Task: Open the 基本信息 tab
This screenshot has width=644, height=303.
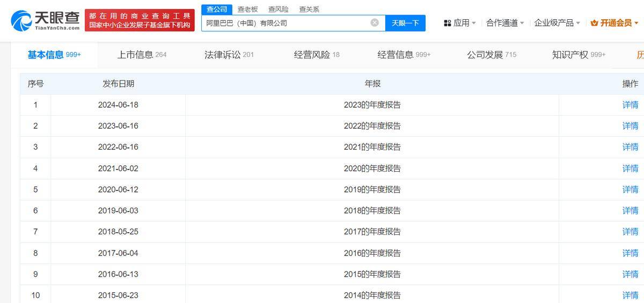Action: (x=54, y=55)
